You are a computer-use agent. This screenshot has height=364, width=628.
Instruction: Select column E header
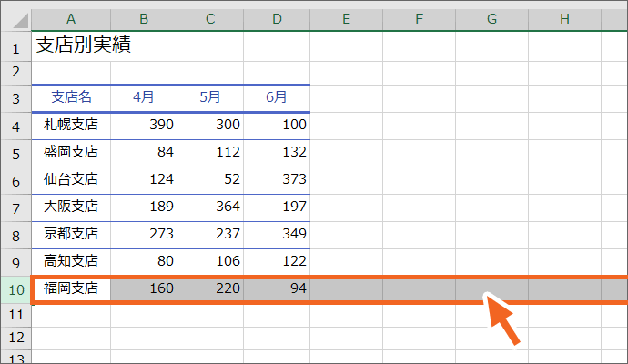(347, 19)
